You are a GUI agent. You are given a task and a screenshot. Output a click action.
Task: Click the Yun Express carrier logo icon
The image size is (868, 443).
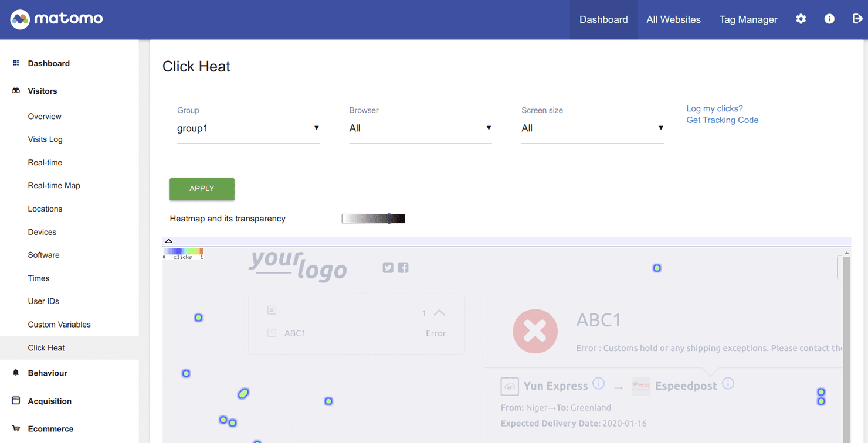tap(510, 387)
